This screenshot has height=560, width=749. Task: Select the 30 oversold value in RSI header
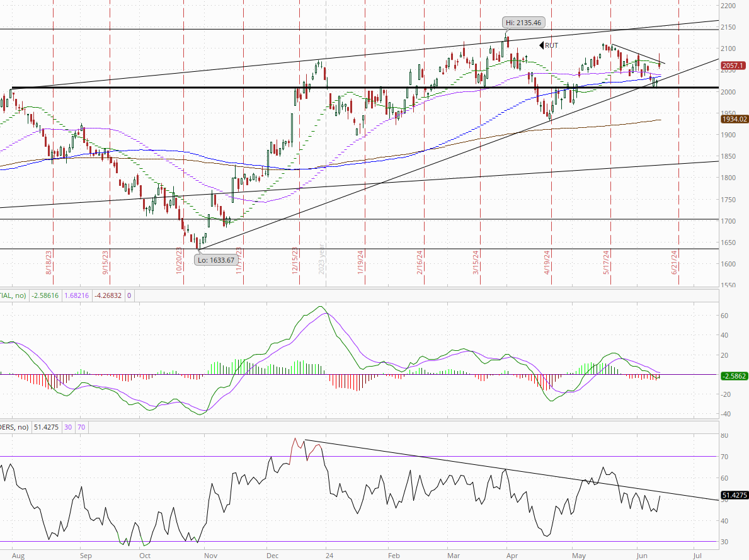click(68, 427)
